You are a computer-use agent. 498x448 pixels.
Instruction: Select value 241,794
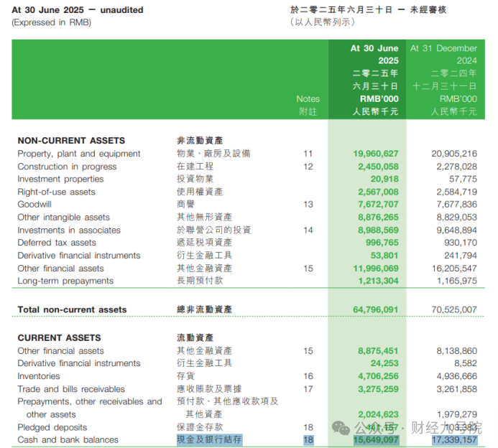click(461, 256)
